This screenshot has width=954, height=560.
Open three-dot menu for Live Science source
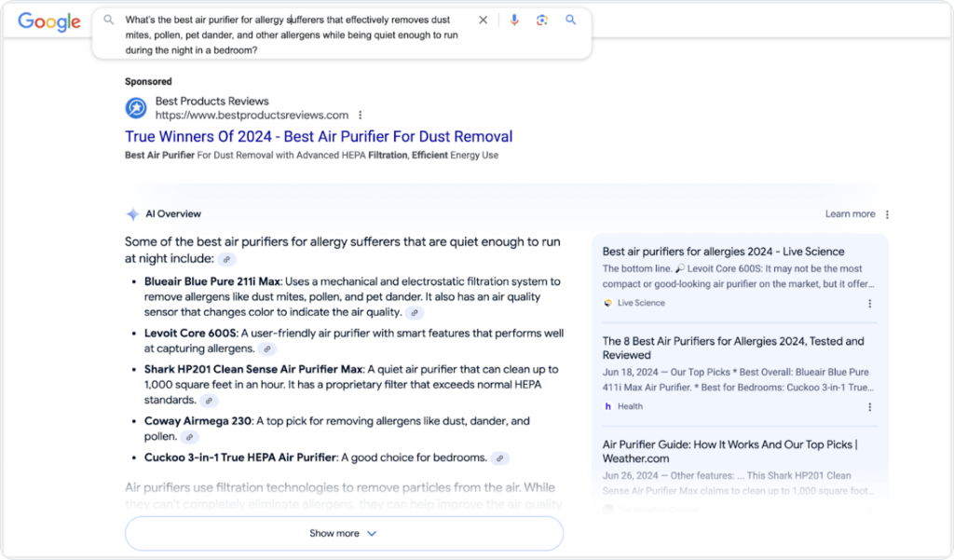[x=870, y=303]
